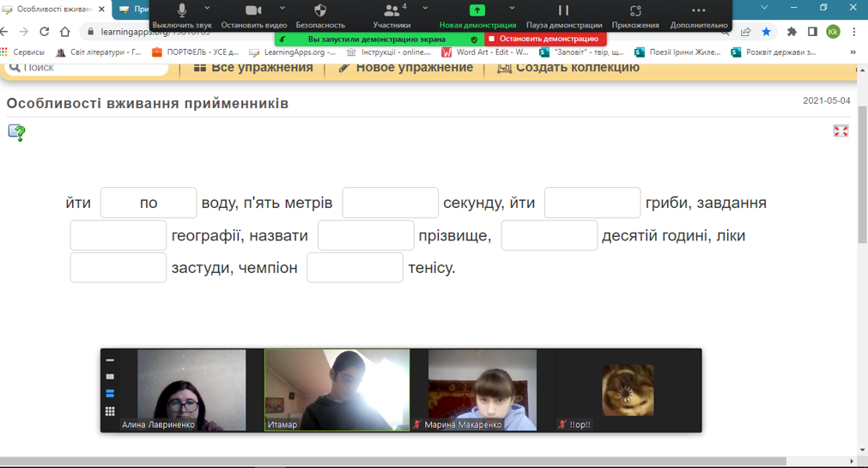The image size is (868, 468).
Task: Minimize the Zoom video strip
Action: (x=110, y=360)
